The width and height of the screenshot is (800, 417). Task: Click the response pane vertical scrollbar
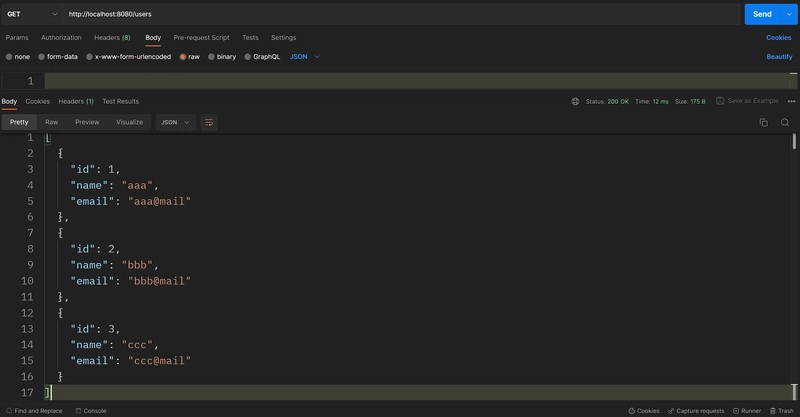click(794, 141)
